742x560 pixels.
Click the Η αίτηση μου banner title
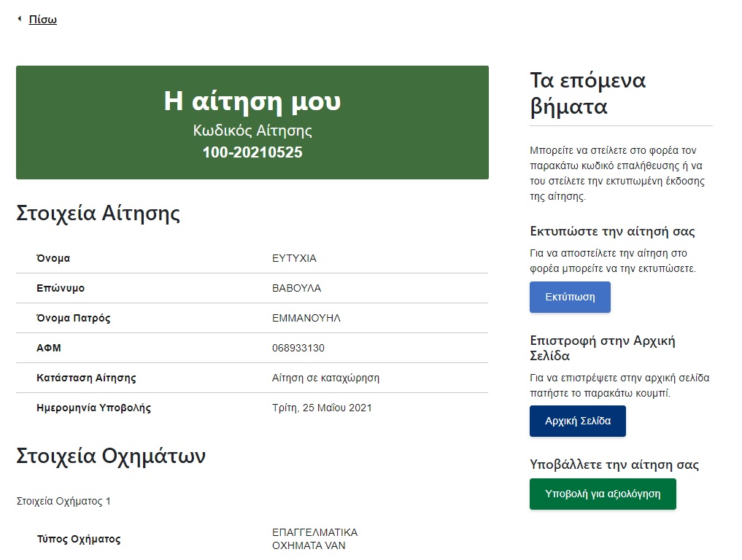(252, 102)
